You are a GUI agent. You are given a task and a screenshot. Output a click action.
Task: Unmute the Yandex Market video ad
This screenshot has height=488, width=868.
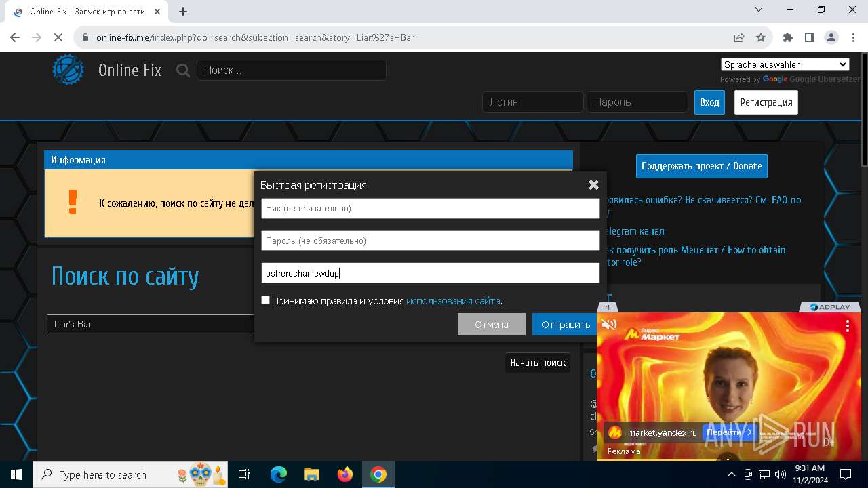609,325
